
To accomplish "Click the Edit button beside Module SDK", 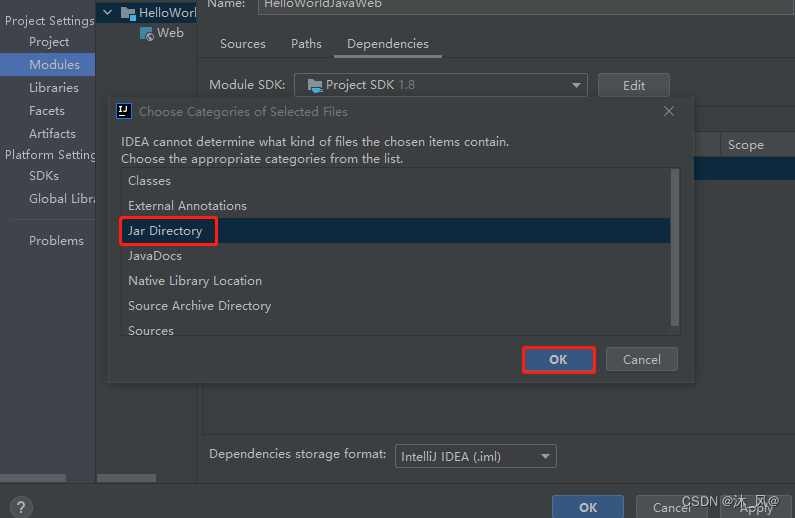I will [634, 85].
